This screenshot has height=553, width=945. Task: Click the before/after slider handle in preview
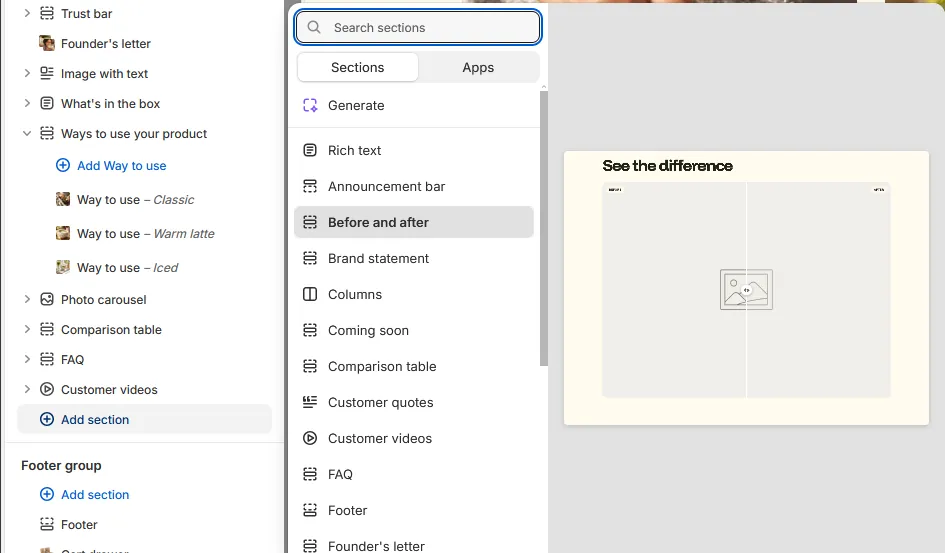click(x=747, y=290)
